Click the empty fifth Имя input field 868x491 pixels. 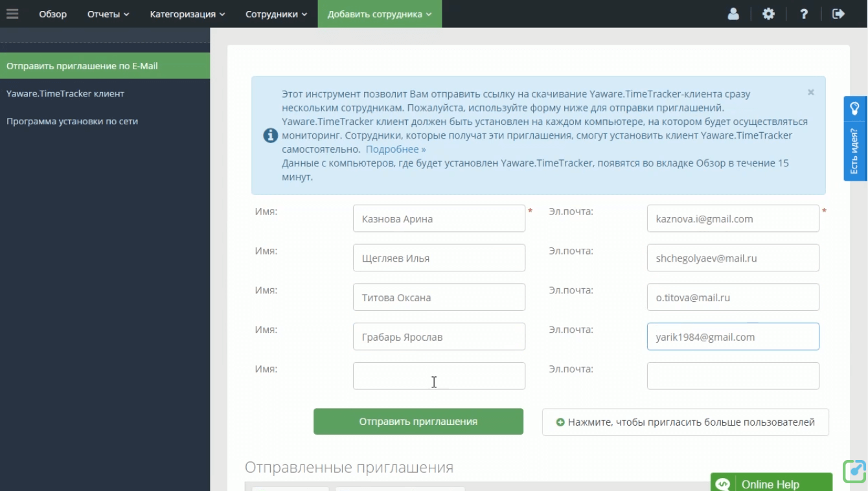pyautogui.click(x=439, y=376)
